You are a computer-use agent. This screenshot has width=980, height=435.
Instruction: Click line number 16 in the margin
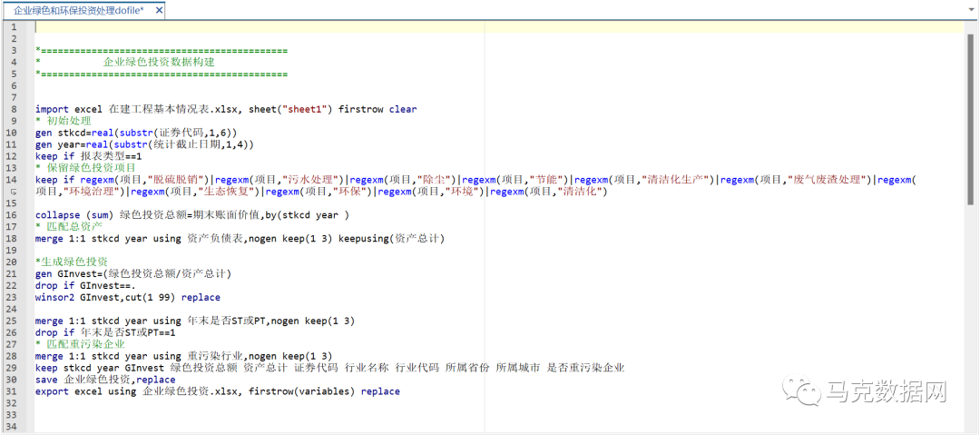[x=12, y=215]
